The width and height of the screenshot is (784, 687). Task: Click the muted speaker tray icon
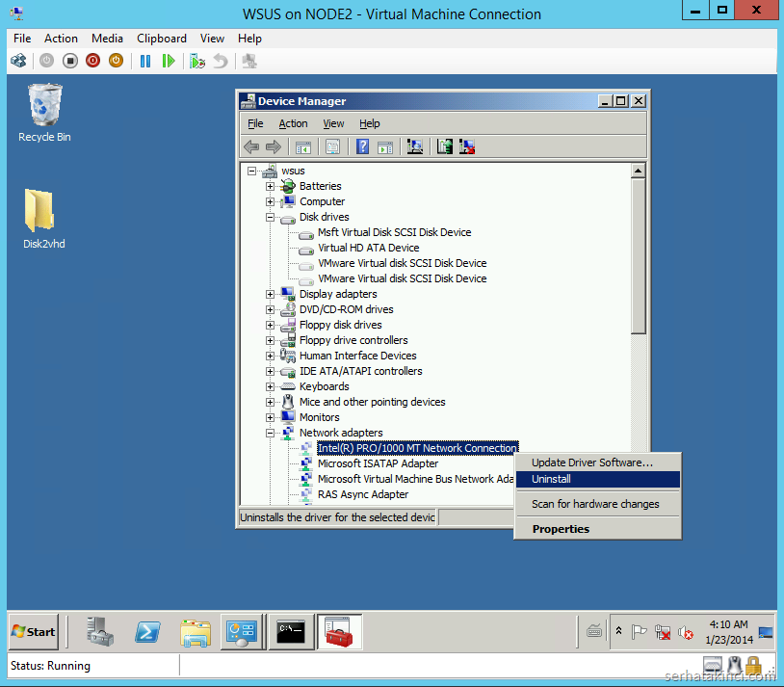tap(686, 633)
